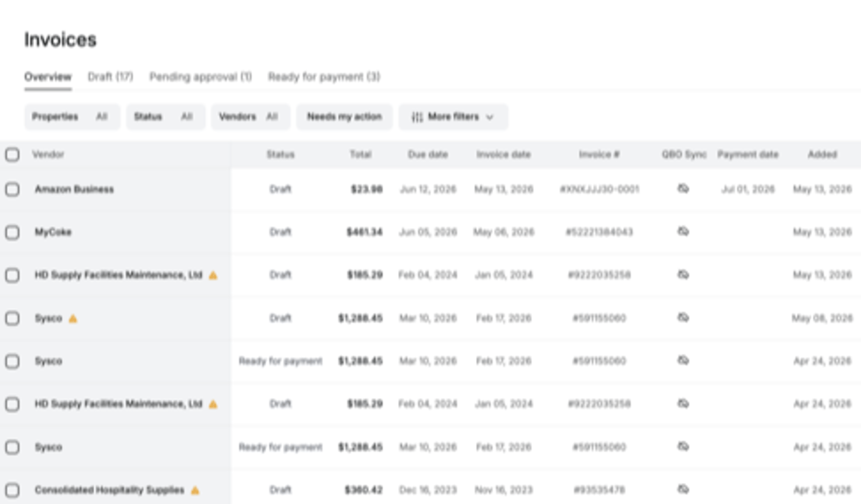Open the Ready for payment (3) tab
Screen dimensions: 861x504
pos(324,77)
